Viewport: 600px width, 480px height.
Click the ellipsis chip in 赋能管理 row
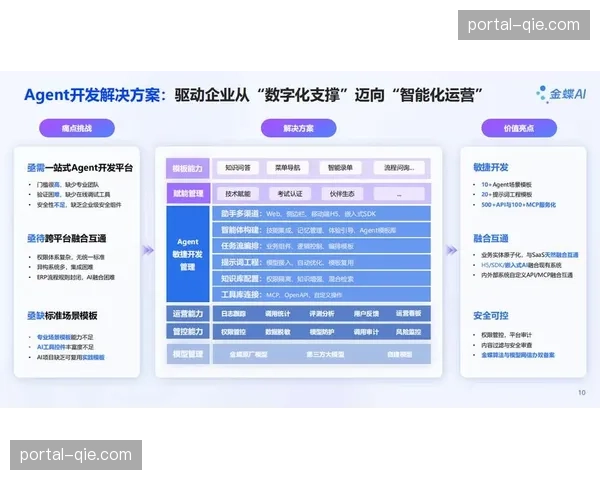pyautogui.click(x=399, y=194)
